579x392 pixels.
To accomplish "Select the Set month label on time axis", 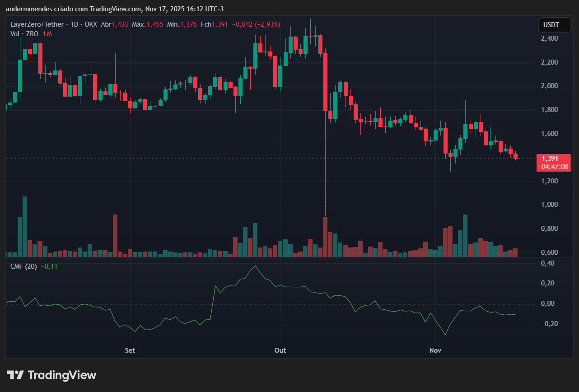I will coord(130,350).
